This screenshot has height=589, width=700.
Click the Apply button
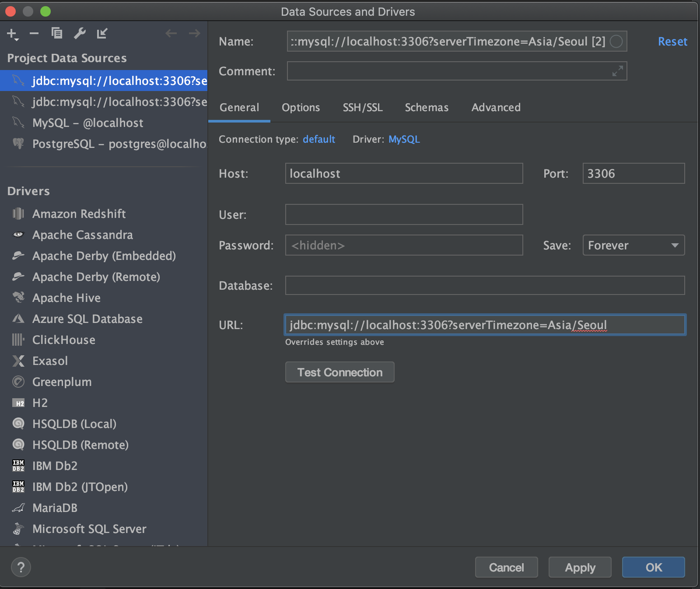(x=580, y=567)
